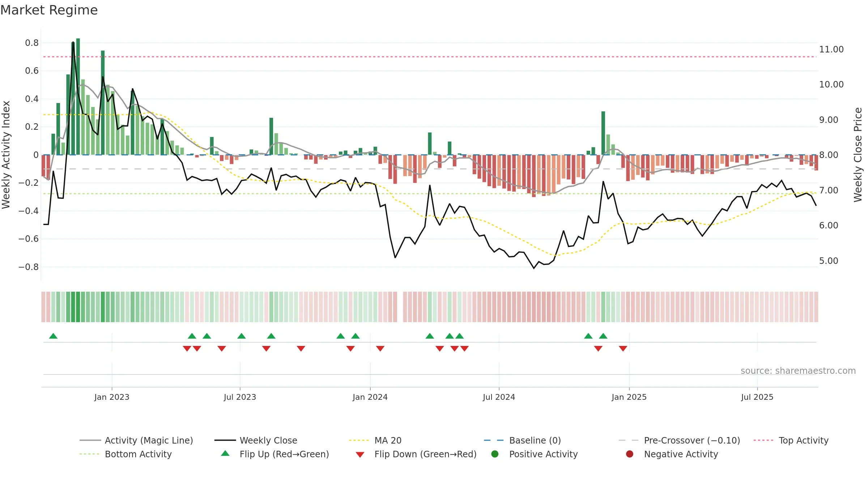Click the gray Activity Magic Line legend swatch
The image size is (868, 488).
click(90, 440)
